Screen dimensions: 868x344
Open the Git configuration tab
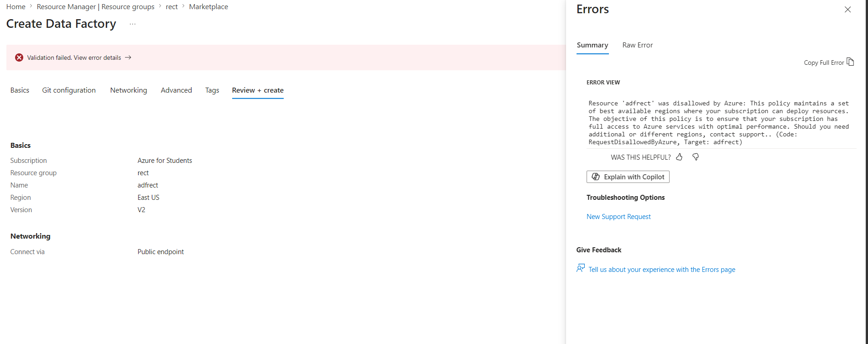[x=69, y=90]
